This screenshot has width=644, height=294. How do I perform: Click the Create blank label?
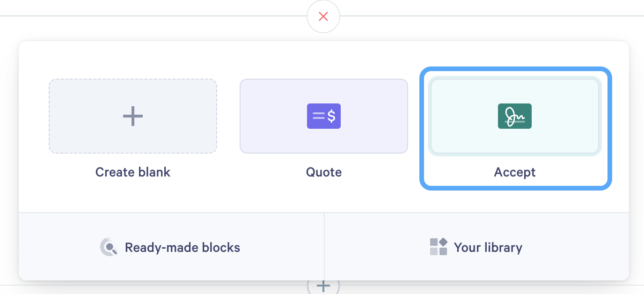[133, 172]
